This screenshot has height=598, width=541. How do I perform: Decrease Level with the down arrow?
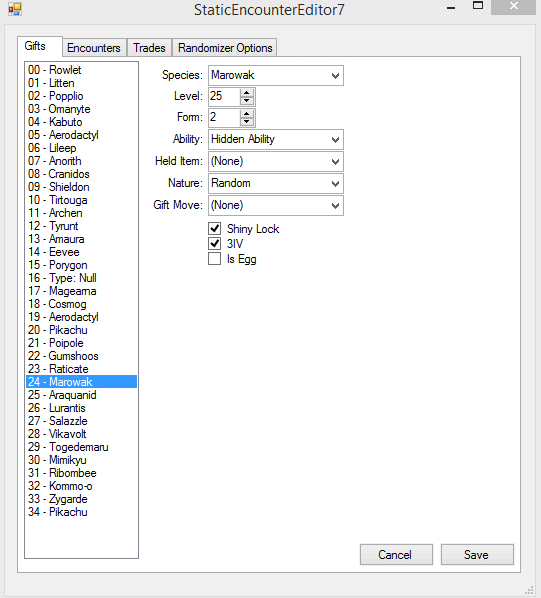(247, 101)
